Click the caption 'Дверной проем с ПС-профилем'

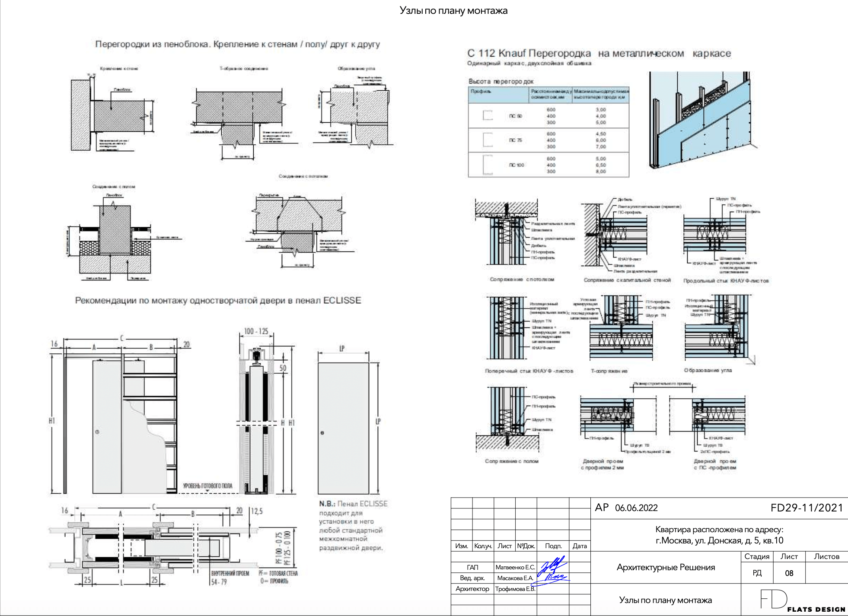click(715, 464)
